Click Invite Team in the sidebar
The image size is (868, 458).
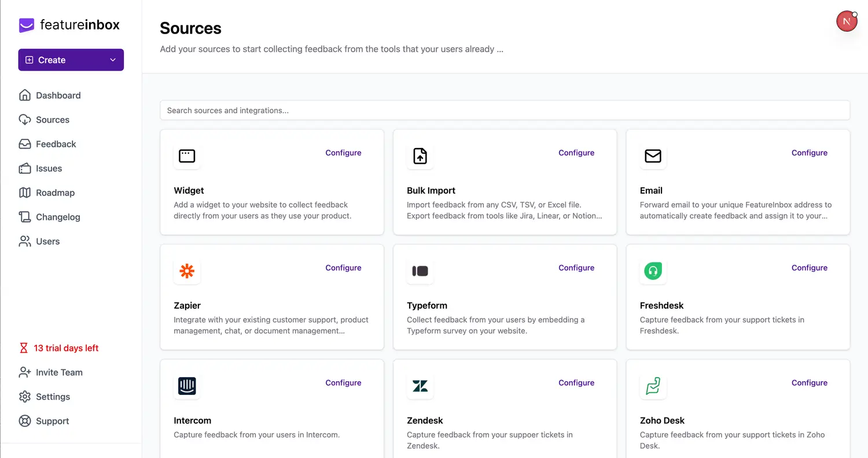coord(59,372)
